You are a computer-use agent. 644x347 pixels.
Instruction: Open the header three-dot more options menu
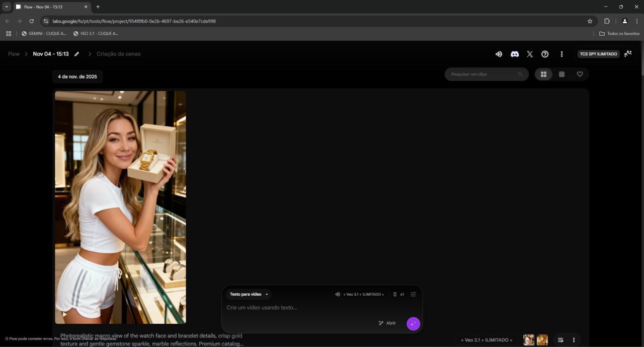coord(561,54)
